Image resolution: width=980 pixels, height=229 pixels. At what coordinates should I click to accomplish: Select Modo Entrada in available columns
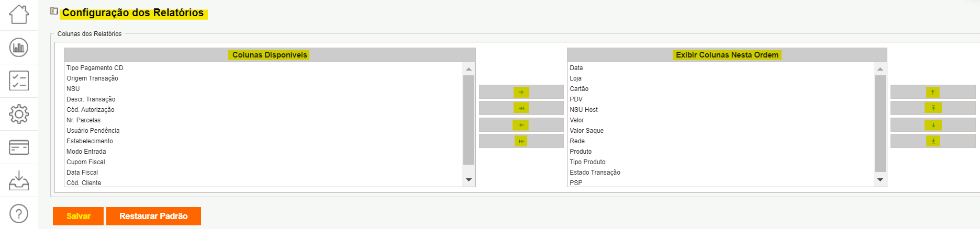264,152
